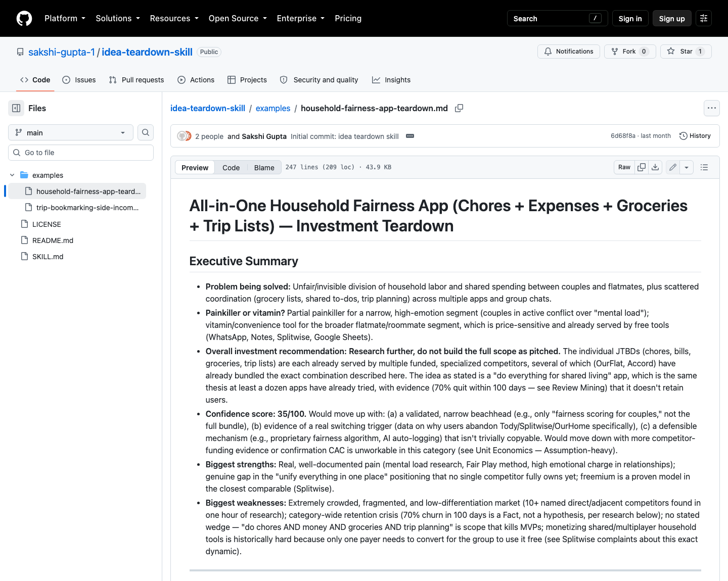Screen dimensions: 728x581
Task: Click Sign in
Action: point(630,18)
